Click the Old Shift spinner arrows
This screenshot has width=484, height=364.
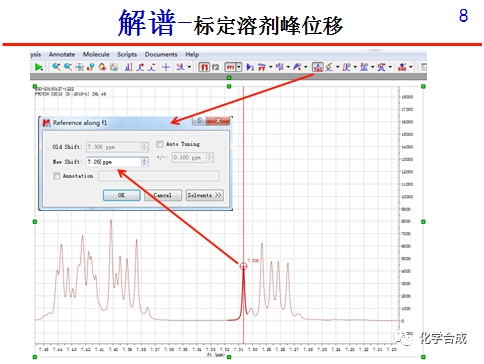pos(144,147)
